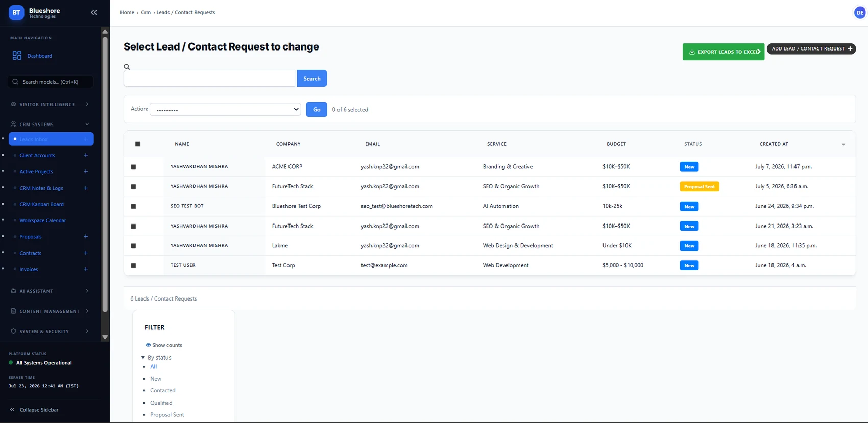Click the sidebar scrollbar down arrow
The height and width of the screenshot is (423, 868).
point(105,337)
